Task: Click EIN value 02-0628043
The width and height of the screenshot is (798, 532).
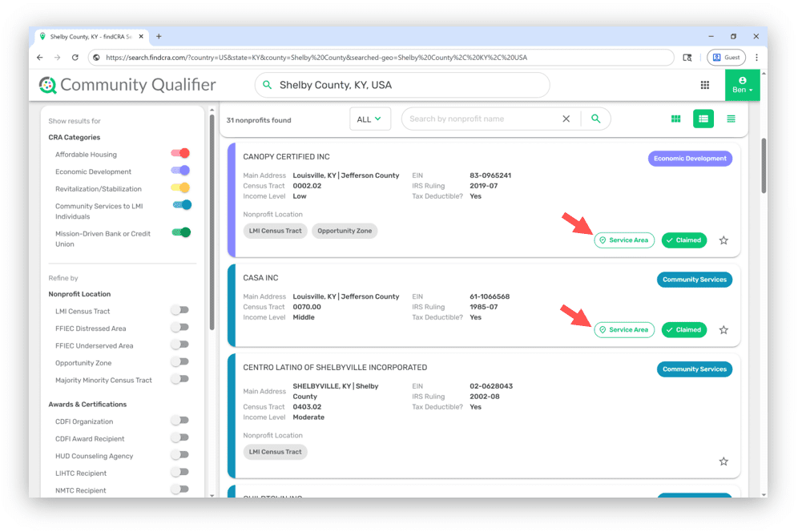Action: pos(491,386)
